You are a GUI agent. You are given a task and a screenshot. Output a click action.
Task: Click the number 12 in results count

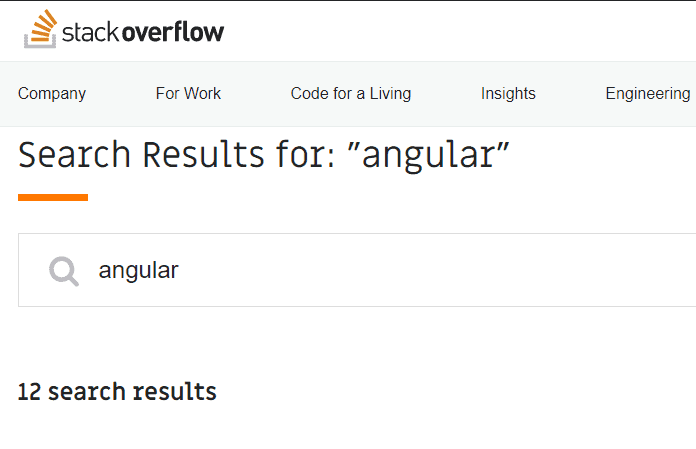click(29, 392)
